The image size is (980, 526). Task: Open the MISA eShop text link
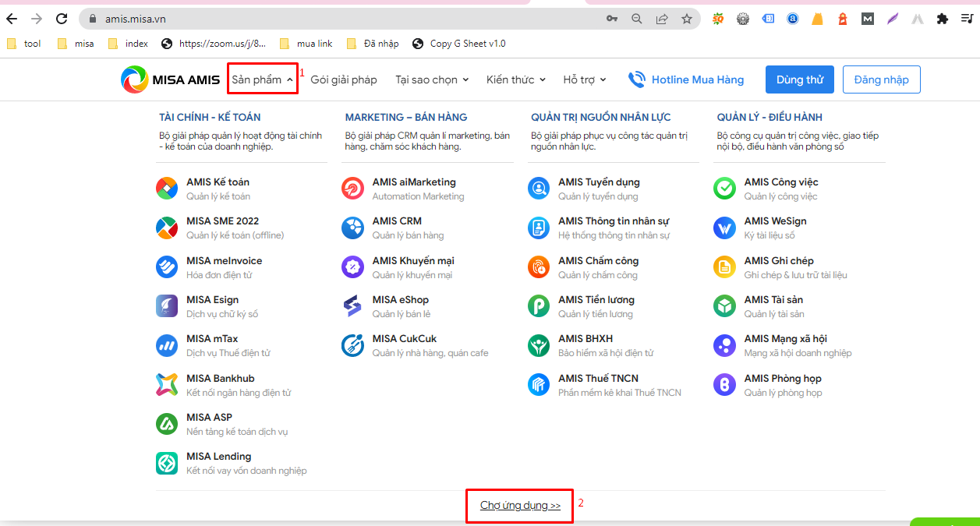pos(401,299)
